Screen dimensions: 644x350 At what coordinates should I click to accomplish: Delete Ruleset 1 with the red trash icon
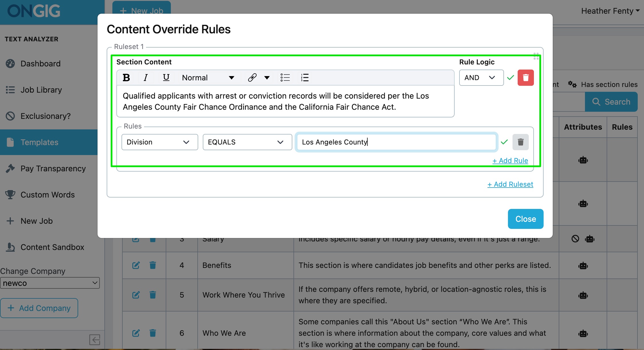click(526, 78)
